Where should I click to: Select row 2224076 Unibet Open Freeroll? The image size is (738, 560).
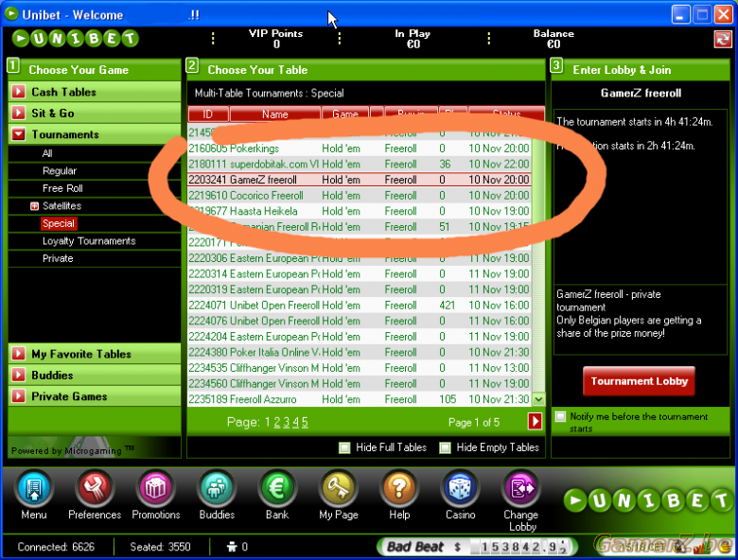coord(360,321)
